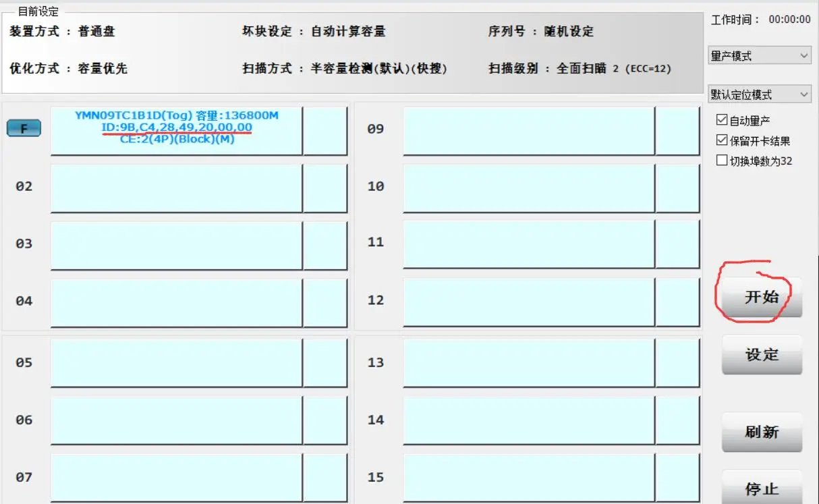Enable the 切换埠数为32 checkbox
This screenshot has width=819, height=504.
coord(723,161)
